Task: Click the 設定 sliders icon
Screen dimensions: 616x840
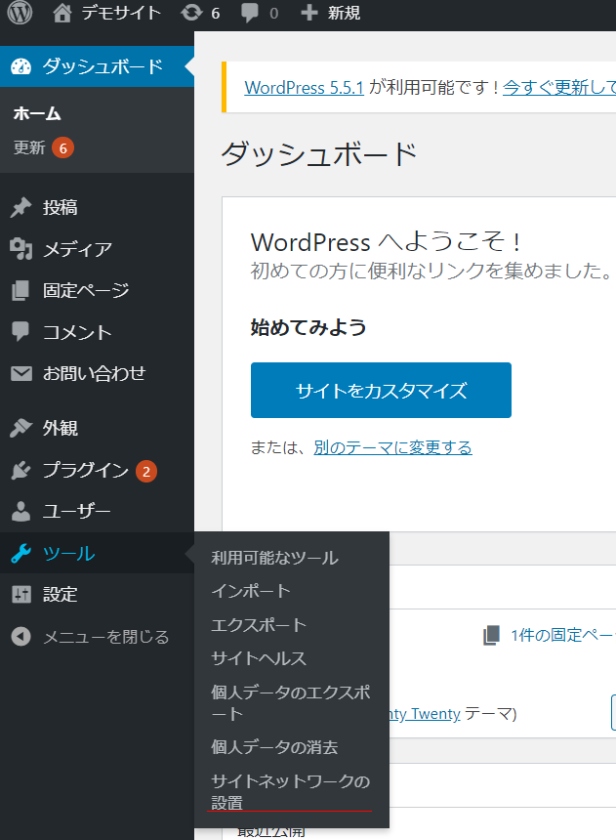Action: coord(21,594)
